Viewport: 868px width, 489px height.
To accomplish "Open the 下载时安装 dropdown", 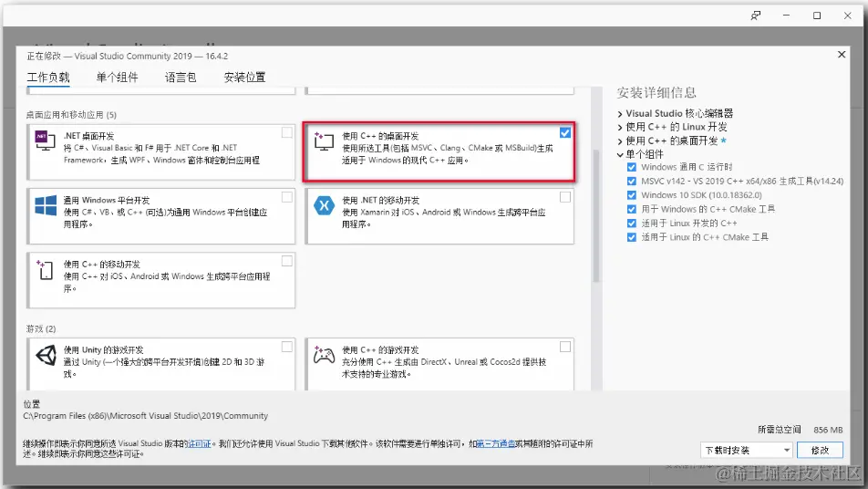I will pyautogui.click(x=746, y=451).
